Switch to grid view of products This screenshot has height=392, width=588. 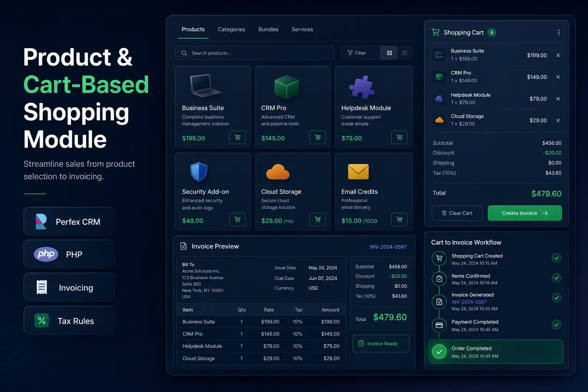click(389, 53)
